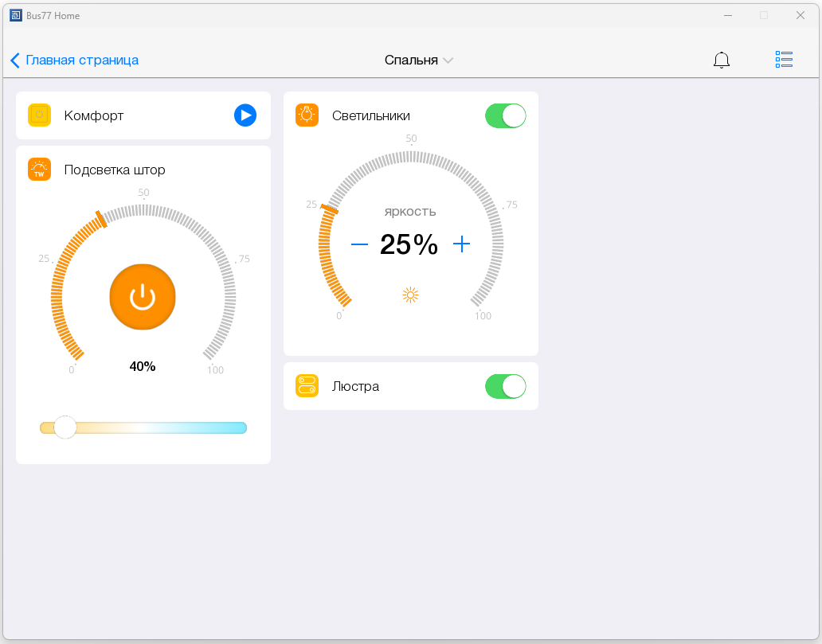Click the orange Подсветка штор TW icon
The image size is (822, 644).
(39, 170)
